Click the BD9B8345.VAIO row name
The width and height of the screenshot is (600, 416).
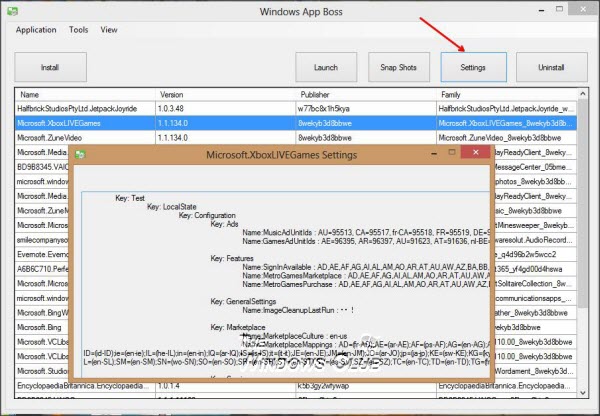click(42, 167)
